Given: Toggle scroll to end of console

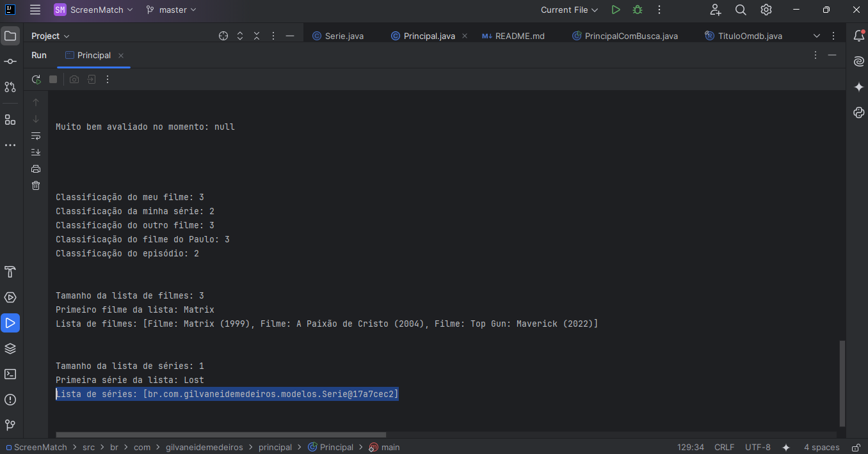Looking at the screenshot, I should pos(36,152).
